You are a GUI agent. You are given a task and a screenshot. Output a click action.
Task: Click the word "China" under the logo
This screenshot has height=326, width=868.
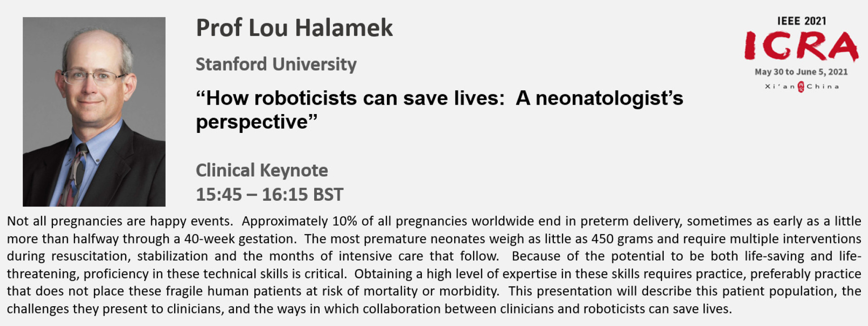pyautogui.click(x=822, y=87)
